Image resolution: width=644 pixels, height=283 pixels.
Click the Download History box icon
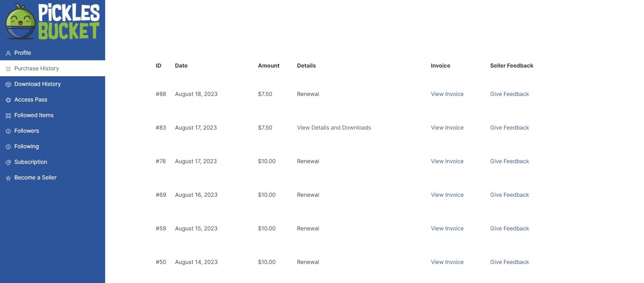pyautogui.click(x=8, y=85)
